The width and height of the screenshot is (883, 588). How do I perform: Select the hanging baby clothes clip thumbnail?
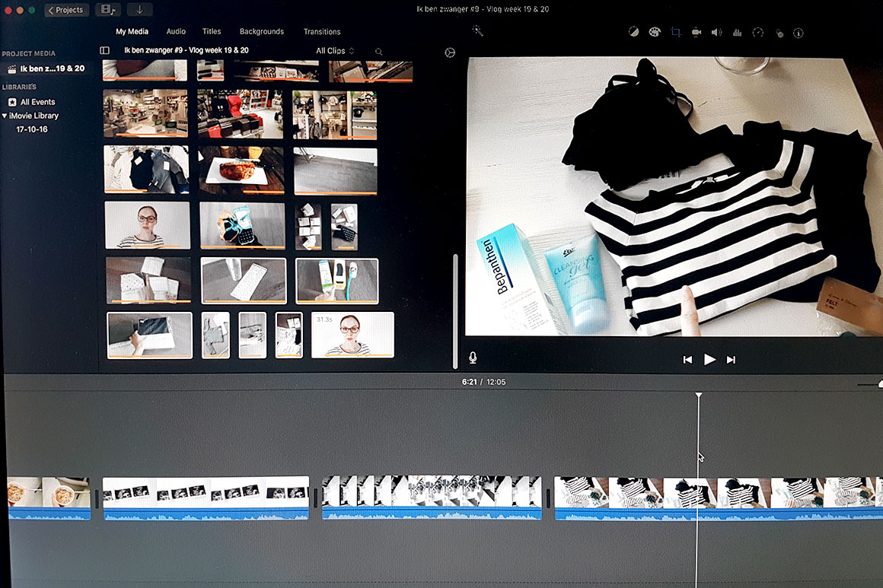146,169
